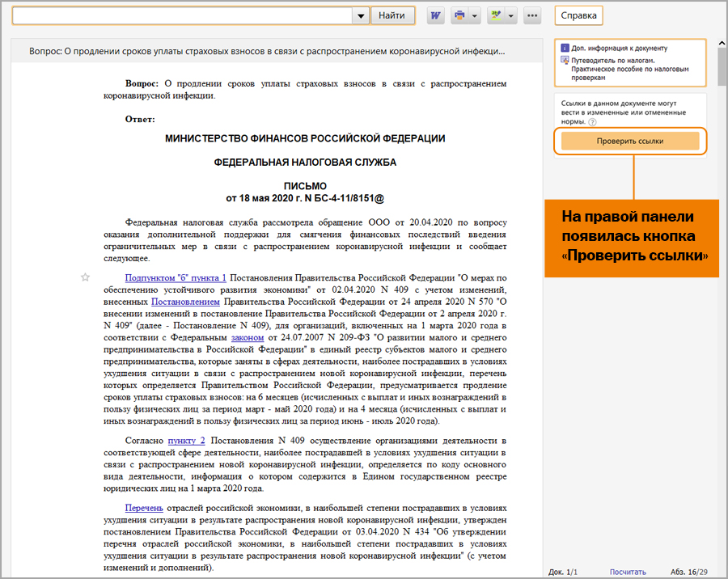Follow the Постановлением hyperlink
The image size is (728, 579).
point(185,301)
